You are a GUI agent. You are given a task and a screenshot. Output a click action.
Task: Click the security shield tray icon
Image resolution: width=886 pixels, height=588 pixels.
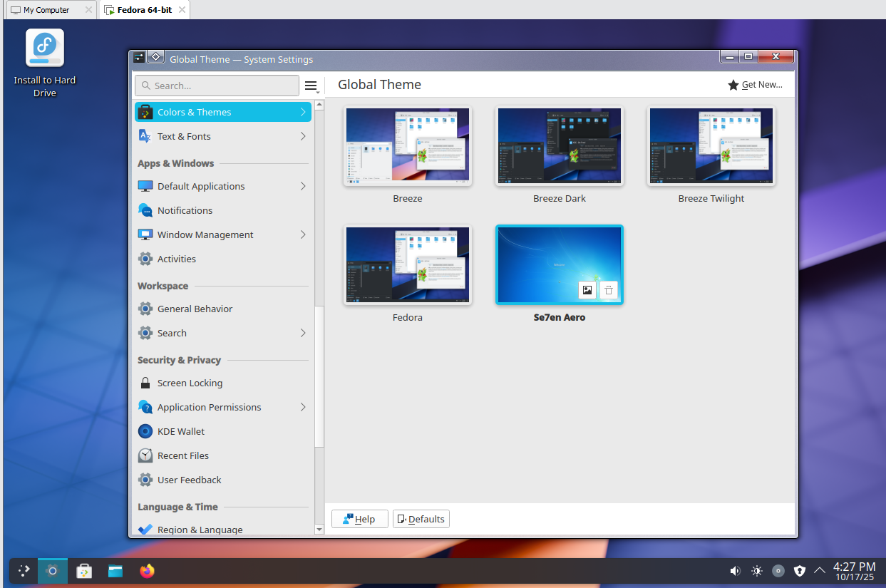pyautogui.click(x=800, y=571)
